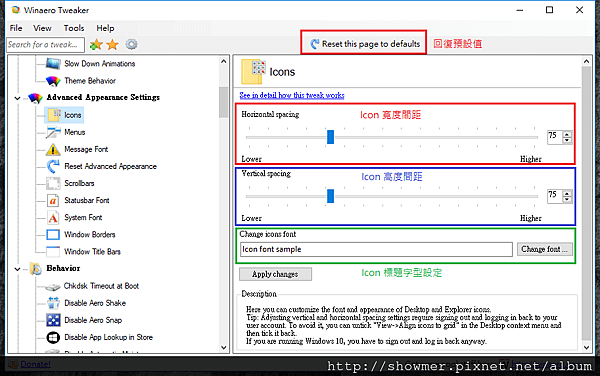Open the Menus tweak icon

53,132
